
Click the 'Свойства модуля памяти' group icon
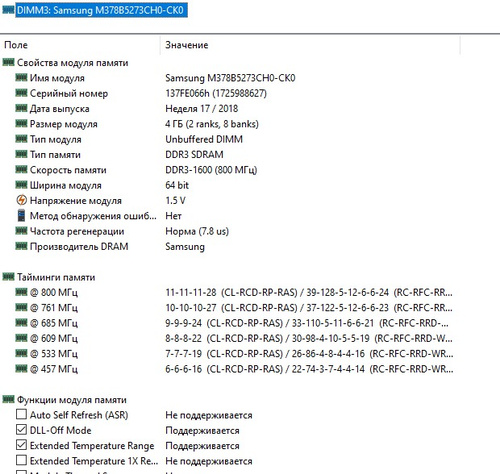(8, 62)
